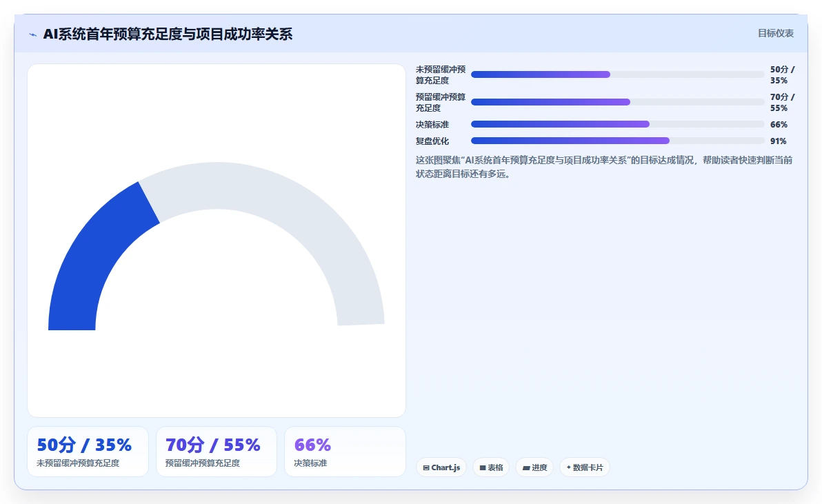The height and width of the screenshot is (504, 822).
Task: Click the 预留缓冲预算充足度 label in progress list
Action: coord(441,102)
